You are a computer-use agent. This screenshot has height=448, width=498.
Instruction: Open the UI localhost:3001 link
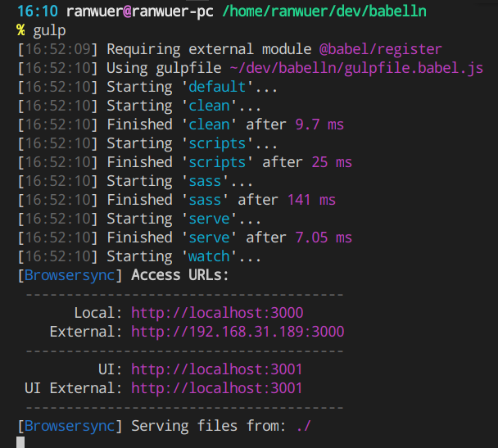tap(217, 369)
